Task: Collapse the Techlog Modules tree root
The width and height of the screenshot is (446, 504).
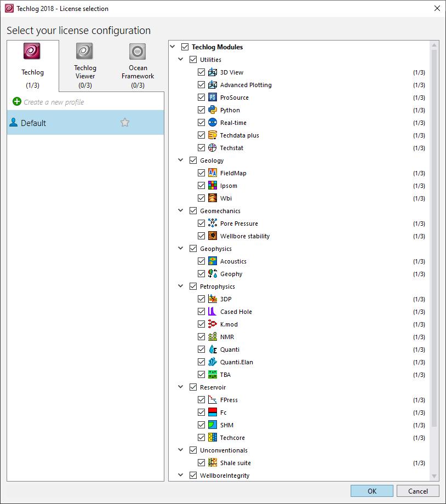Action: pyautogui.click(x=173, y=47)
